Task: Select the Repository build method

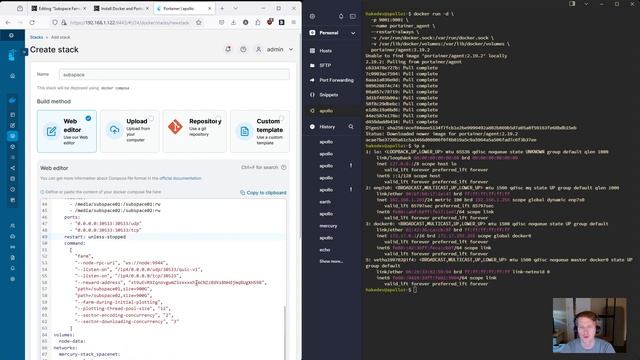Action: click(195, 131)
